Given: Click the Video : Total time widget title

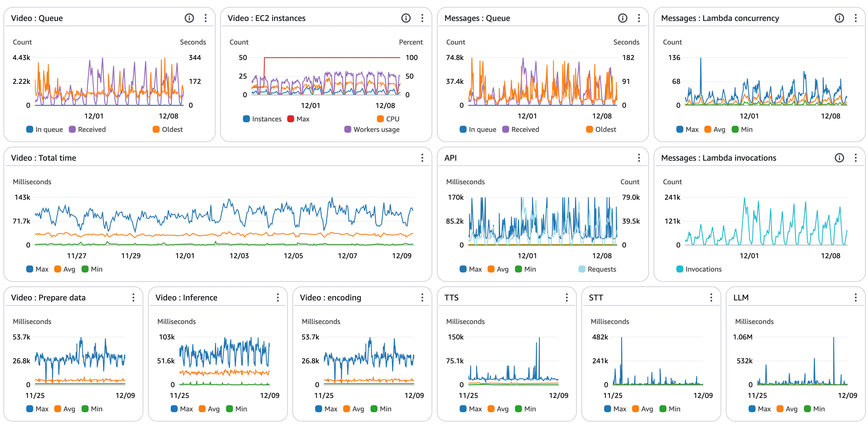Looking at the screenshot, I should [x=43, y=158].
